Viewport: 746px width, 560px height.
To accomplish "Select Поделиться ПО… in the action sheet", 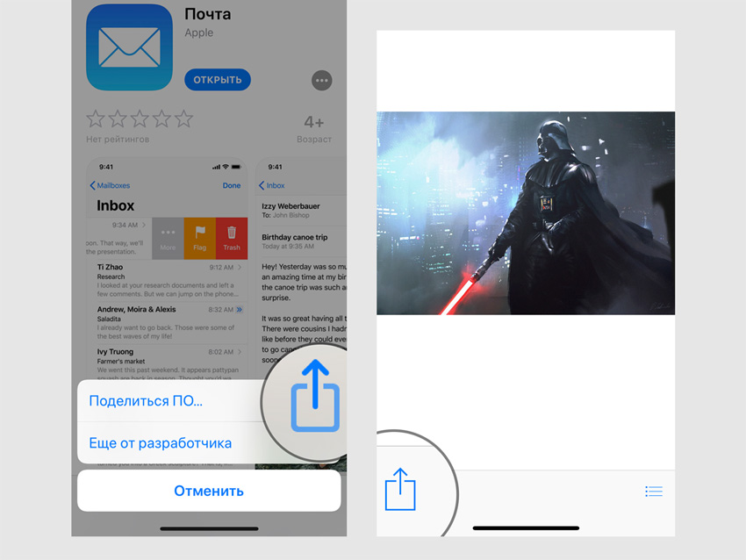I will 146,400.
